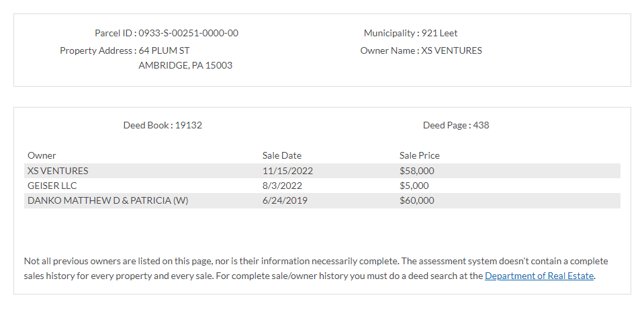Click the 11/15/2022 sale date

pos(288,171)
